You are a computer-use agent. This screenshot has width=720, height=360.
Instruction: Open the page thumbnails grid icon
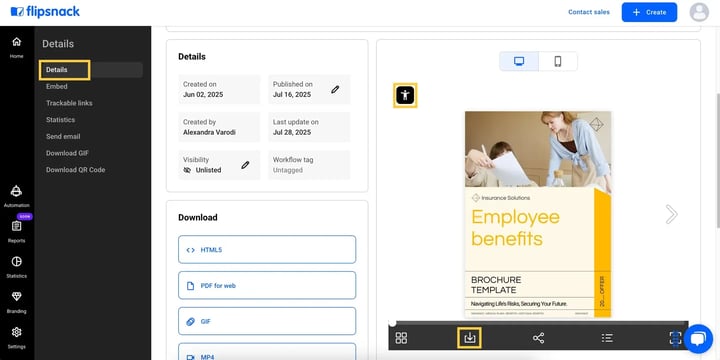coord(401,338)
